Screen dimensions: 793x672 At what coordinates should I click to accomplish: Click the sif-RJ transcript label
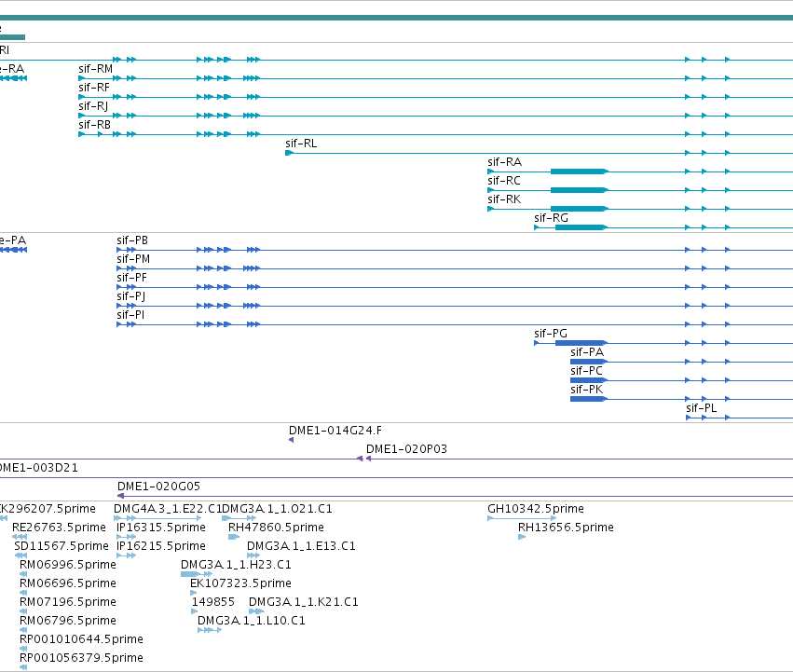coord(93,106)
